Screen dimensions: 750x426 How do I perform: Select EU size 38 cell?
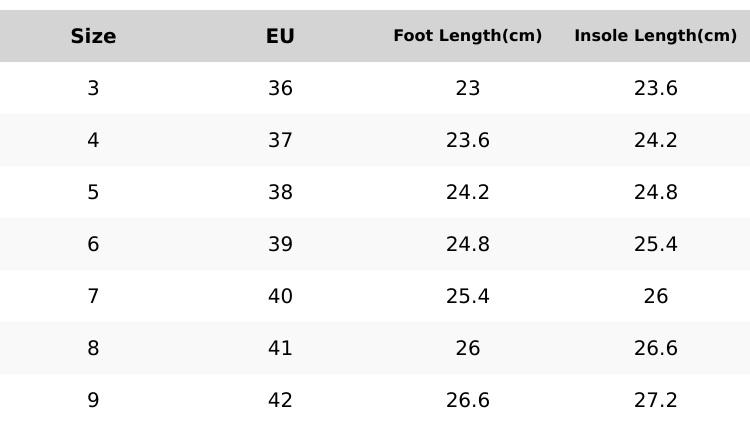(x=280, y=193)
